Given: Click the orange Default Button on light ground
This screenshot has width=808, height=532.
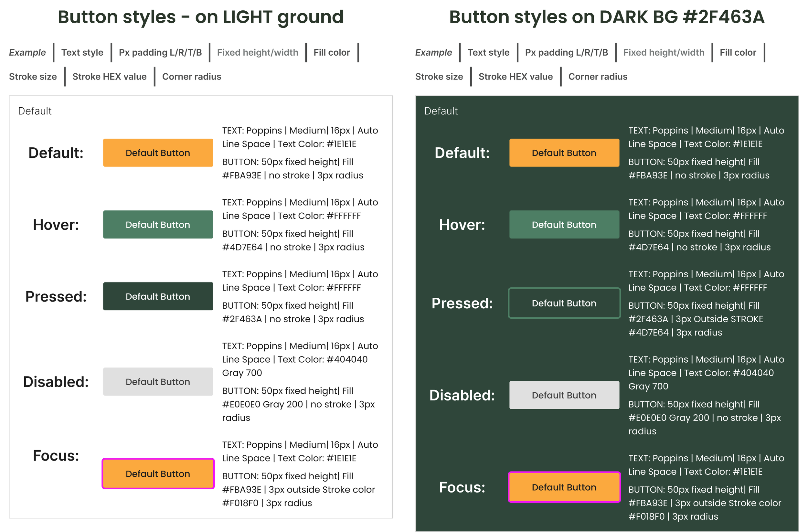Looking at the screenshot, I should coord(158,153).
